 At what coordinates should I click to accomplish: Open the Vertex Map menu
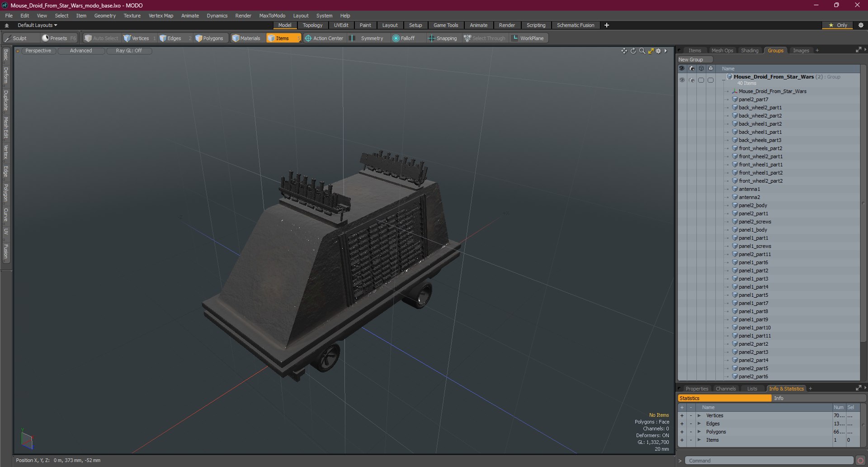[161, 15]
